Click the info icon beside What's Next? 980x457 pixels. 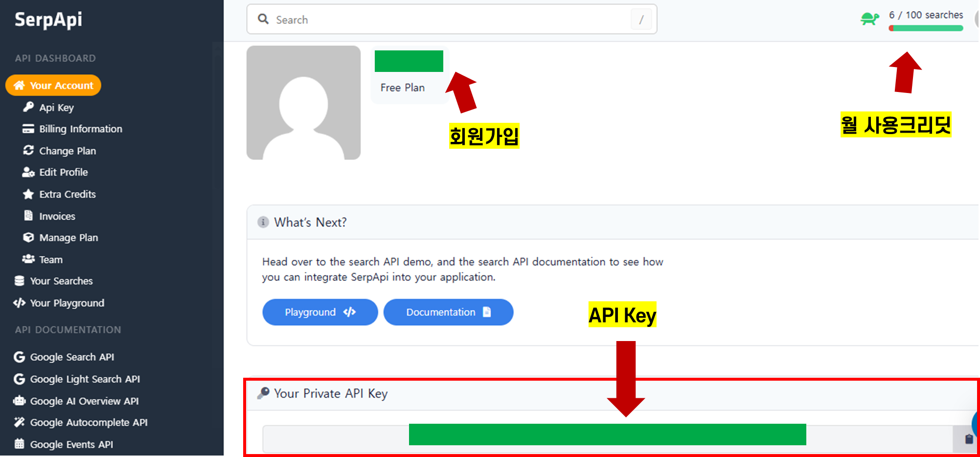(x=263, y=222)
